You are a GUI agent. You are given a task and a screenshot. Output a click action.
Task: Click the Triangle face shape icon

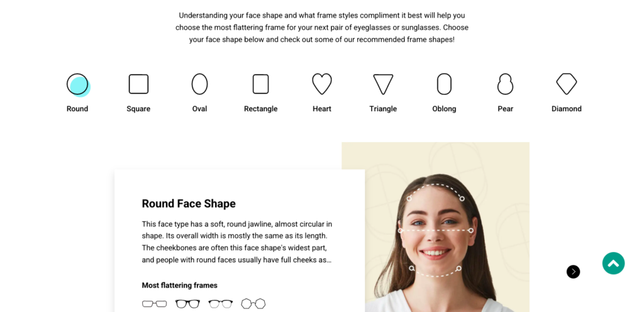pyautogui.click(x=383, y=84)
